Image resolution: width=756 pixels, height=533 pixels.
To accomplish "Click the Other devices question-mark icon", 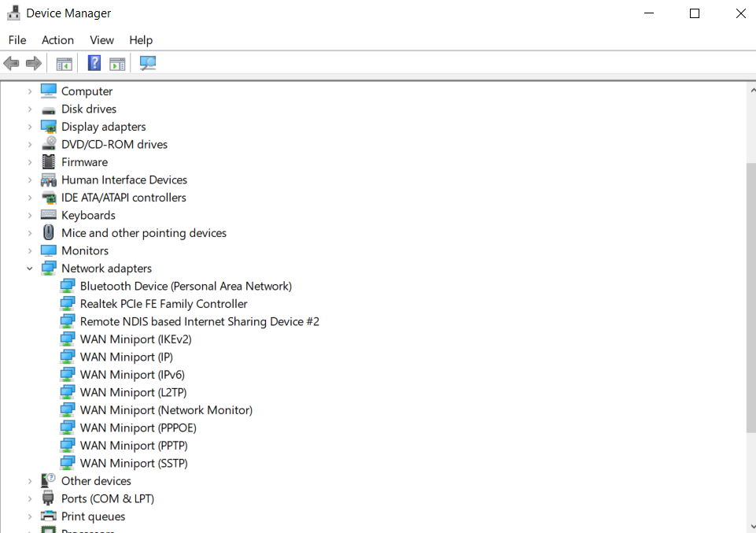I will click(48, 480).
